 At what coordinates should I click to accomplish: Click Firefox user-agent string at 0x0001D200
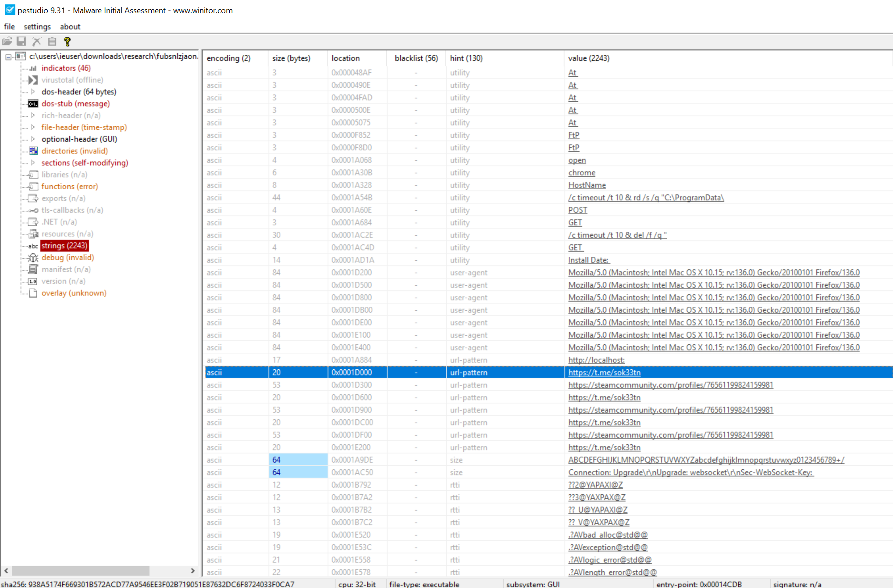[714, 273]
